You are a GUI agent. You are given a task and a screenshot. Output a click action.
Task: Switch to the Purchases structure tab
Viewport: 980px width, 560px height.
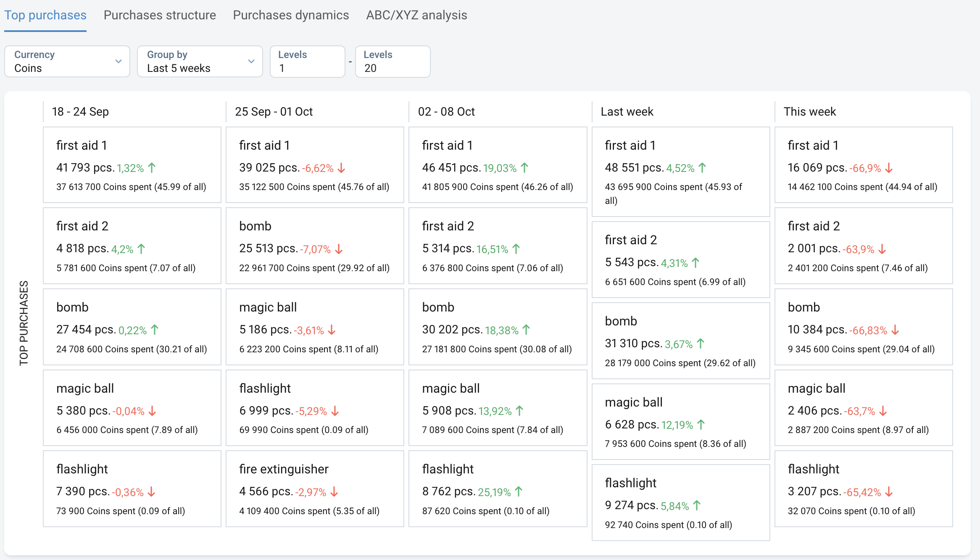click(160, 15)
